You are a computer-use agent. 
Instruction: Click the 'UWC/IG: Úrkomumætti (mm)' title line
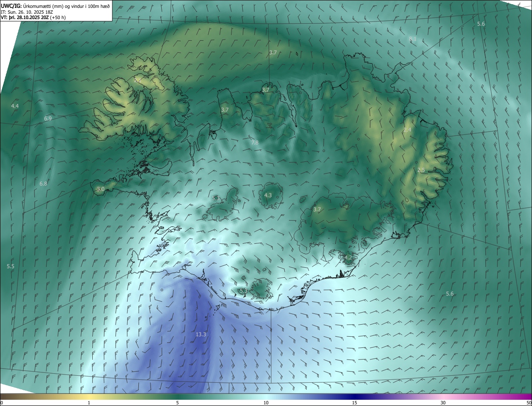tap(55, 6)
